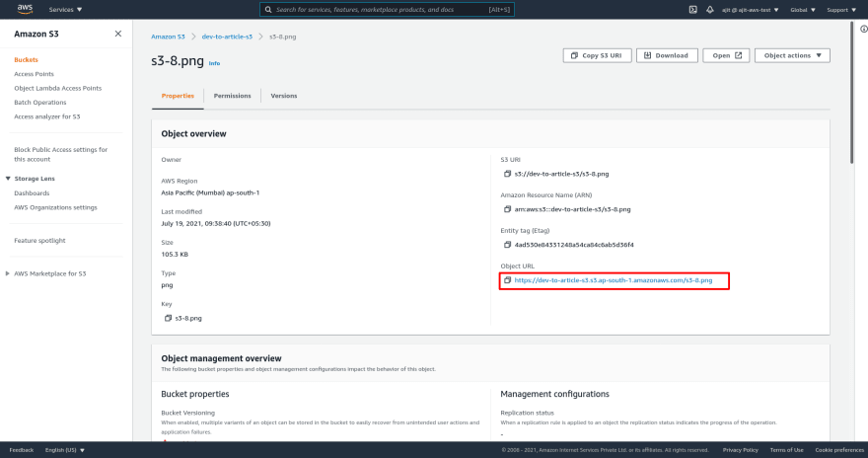Expand the Object actions dropdown
This screenshot has height=458, width=868.
tap(792, 55)
